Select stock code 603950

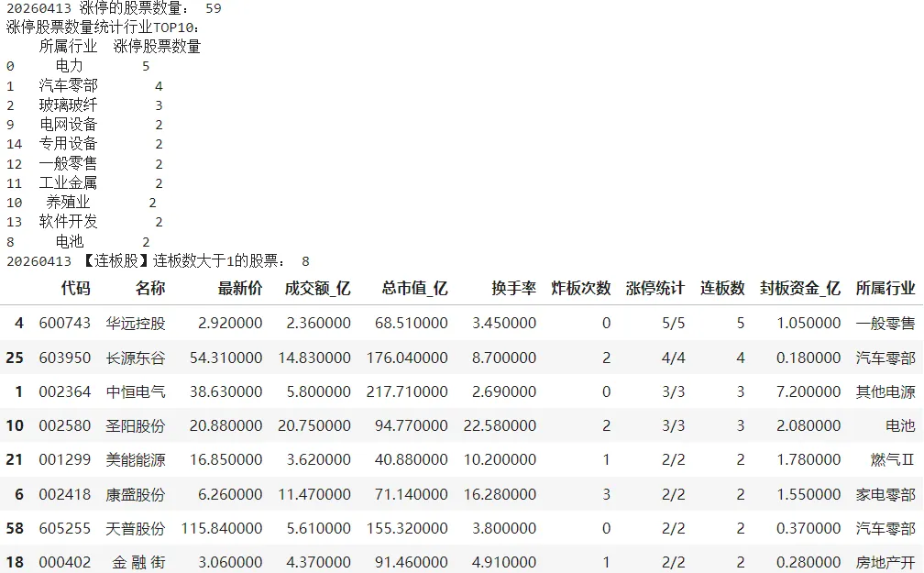(x=65, y=358)
